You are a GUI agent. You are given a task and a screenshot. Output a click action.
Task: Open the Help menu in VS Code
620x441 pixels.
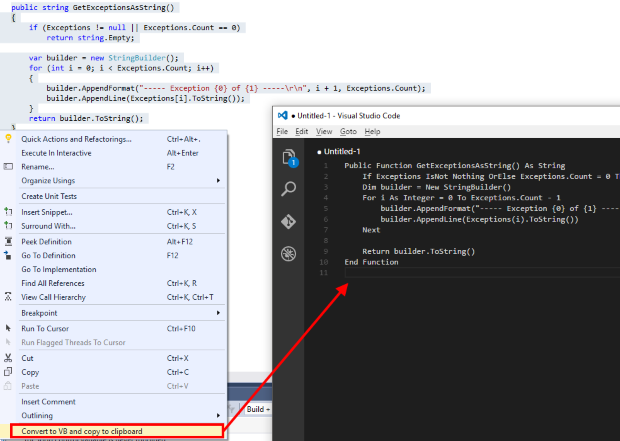point(372,131)
